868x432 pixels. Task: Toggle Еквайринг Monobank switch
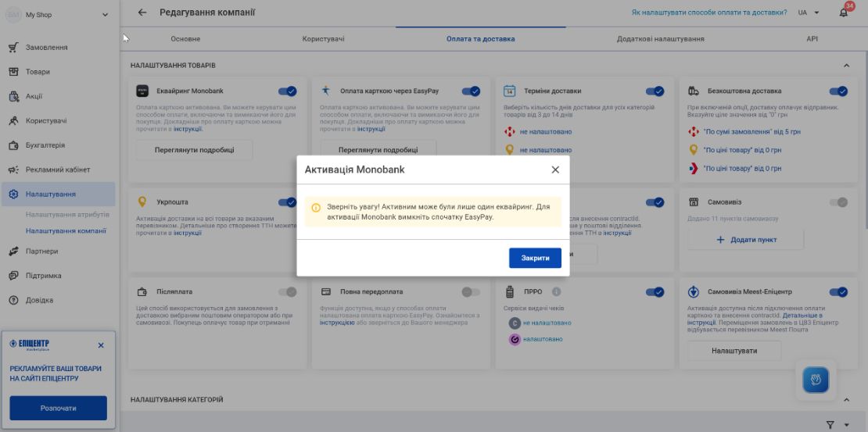(x=287, y=91)
